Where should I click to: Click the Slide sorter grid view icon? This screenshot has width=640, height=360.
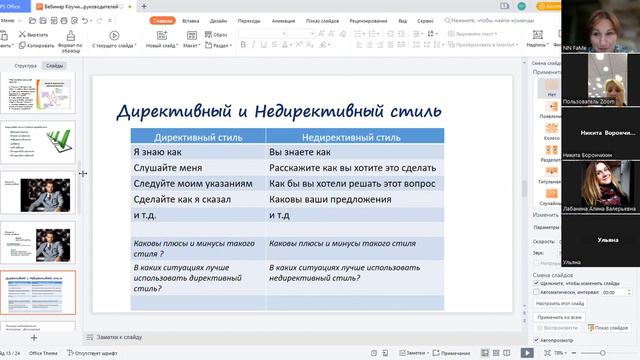[496, 353]
